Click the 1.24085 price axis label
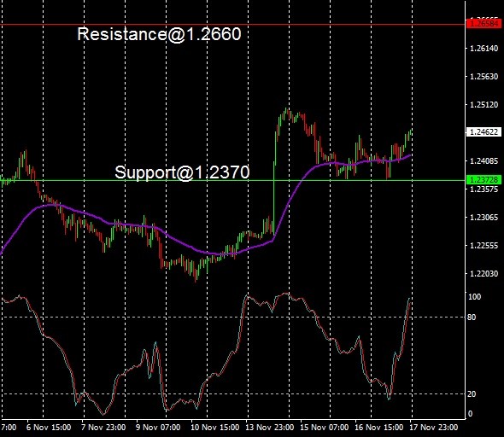504x437 pixels. (483, 160)
